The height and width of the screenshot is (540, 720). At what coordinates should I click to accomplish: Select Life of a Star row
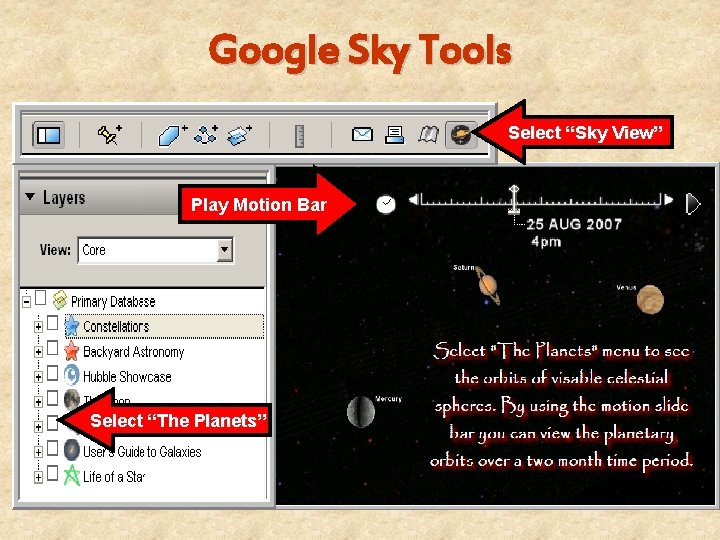pos(114,477)
